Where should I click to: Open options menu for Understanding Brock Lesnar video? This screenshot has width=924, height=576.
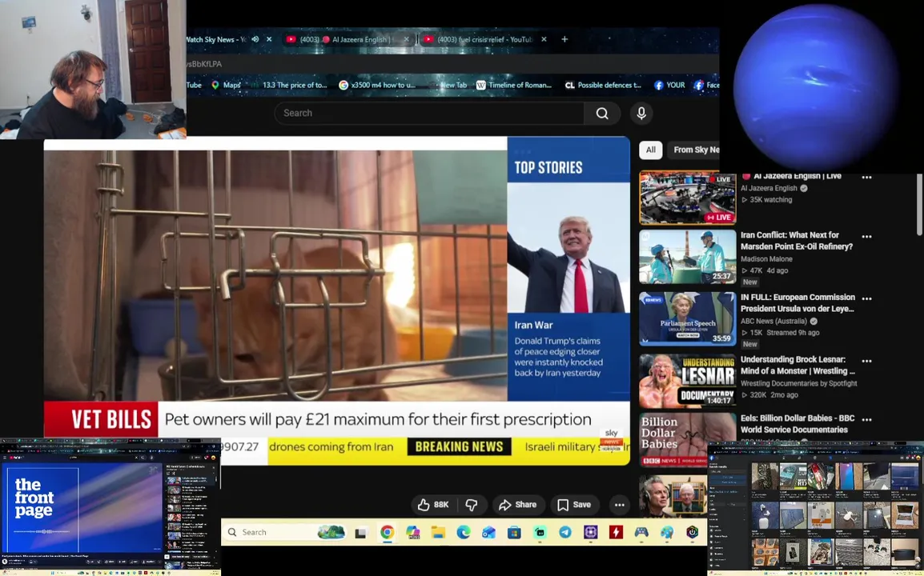pyautogui.click(x=866, y=361)
